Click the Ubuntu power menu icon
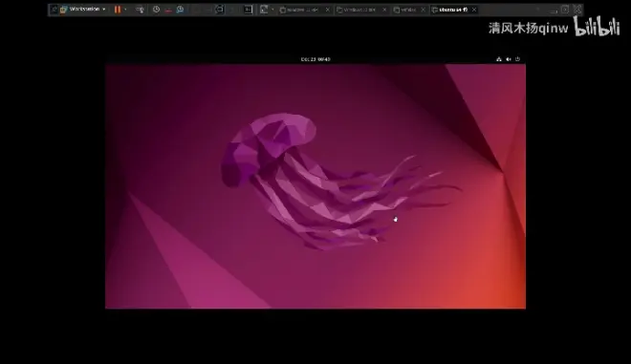Screen dimensions: 631x364 coord(517,59)
